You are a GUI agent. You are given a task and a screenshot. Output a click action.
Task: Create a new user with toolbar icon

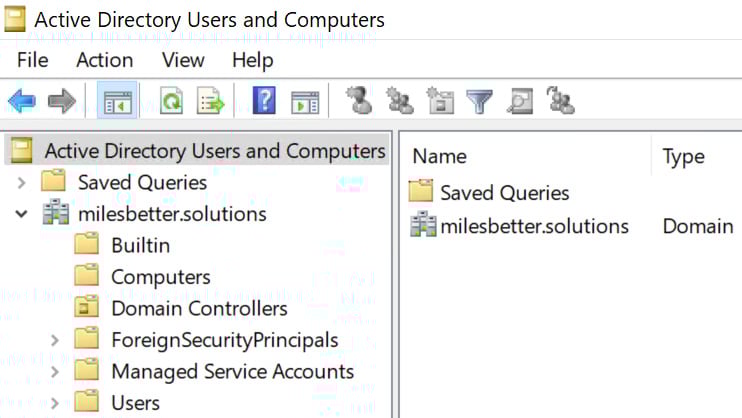coord(360,100)
